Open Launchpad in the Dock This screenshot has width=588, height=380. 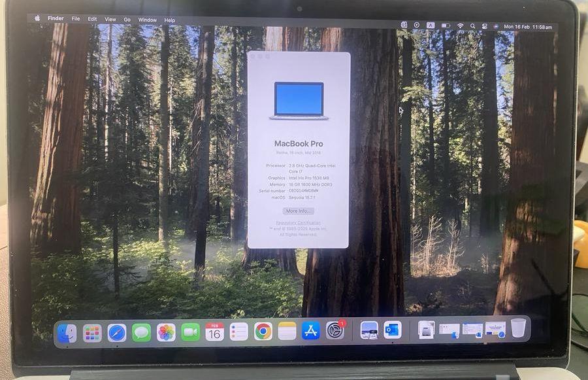click(92, 333)
